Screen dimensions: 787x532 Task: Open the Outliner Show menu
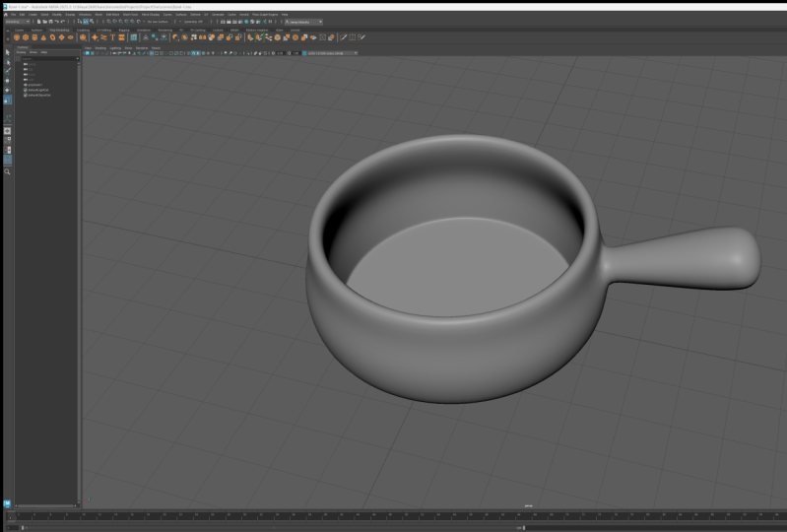[x=33, y=52]
